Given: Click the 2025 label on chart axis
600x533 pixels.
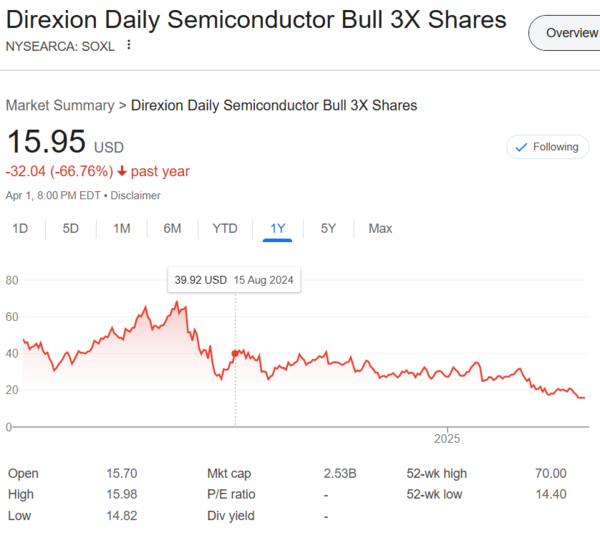Looking at the screenshot, I should (x=447, y=439).
